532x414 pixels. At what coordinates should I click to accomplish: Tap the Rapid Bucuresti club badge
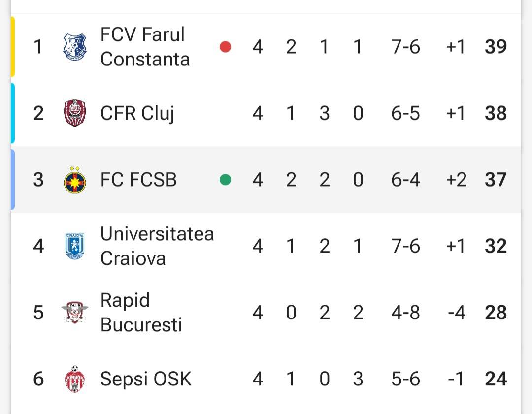pos(75,312)
